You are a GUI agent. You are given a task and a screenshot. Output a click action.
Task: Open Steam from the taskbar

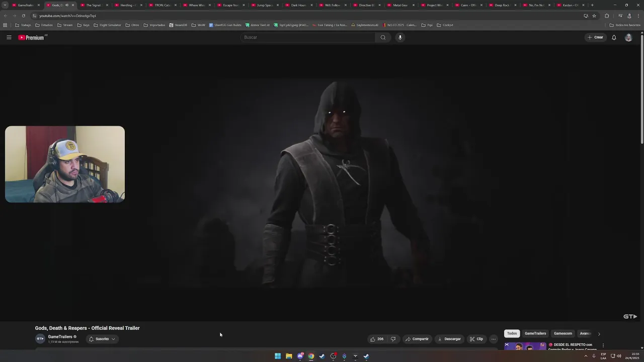[x=322, y=356]
